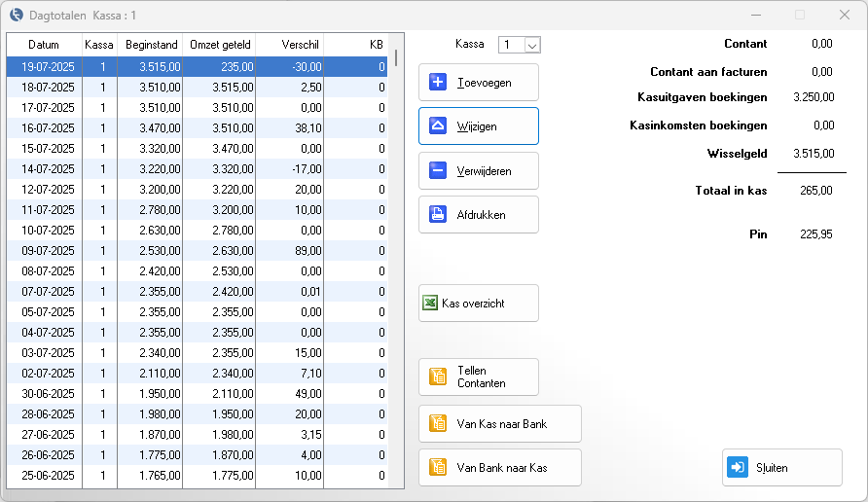Image resolution: width=868 pixels, height=502 pixels.
Task: Click the orange icon on Van Kas naar Bank
Action: (437, 423)
